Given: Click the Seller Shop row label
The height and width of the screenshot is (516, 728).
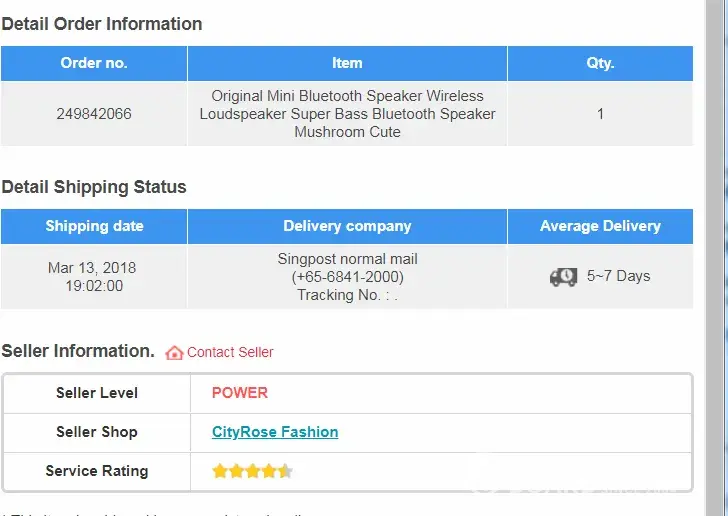Looking at the screenshot, I should [x=97, y=432].
